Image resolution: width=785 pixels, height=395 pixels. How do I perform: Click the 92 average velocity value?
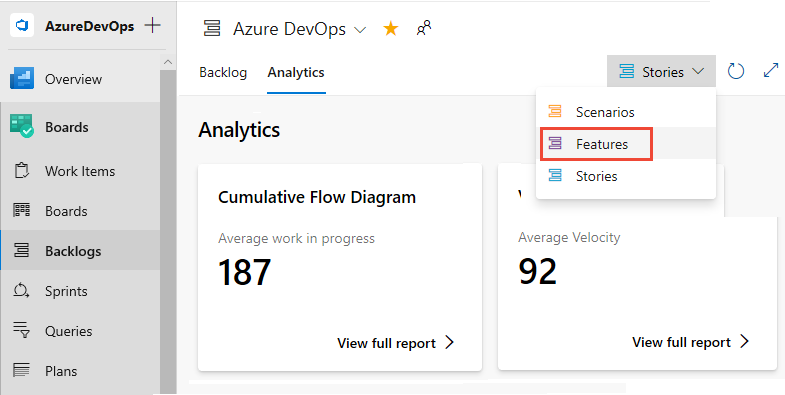pos(537,272)
